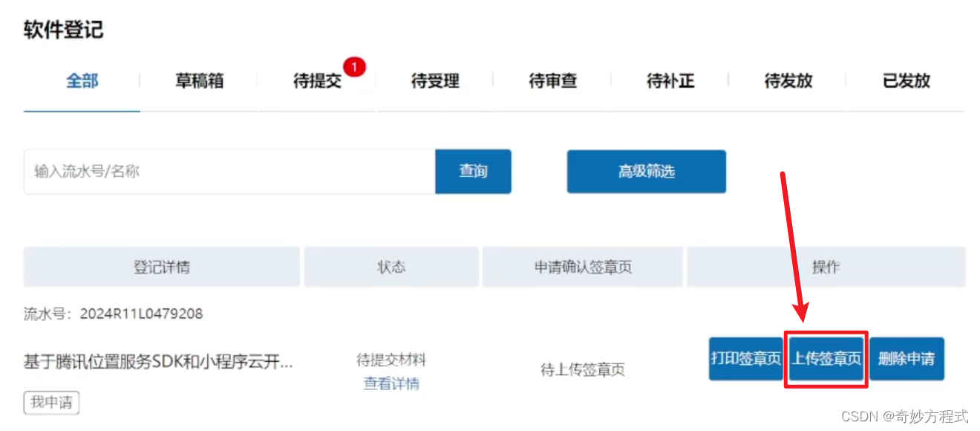Open the 待审查 tab

[552, 82]
